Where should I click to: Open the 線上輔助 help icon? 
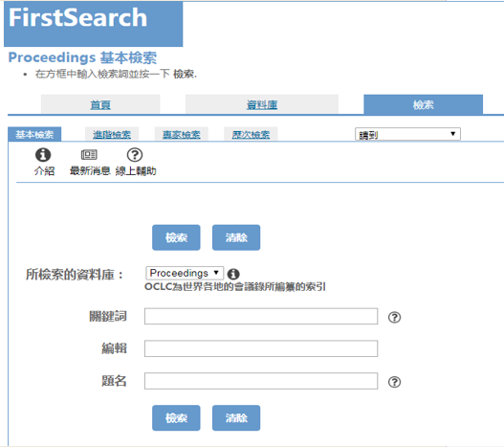tap(135, 155)
